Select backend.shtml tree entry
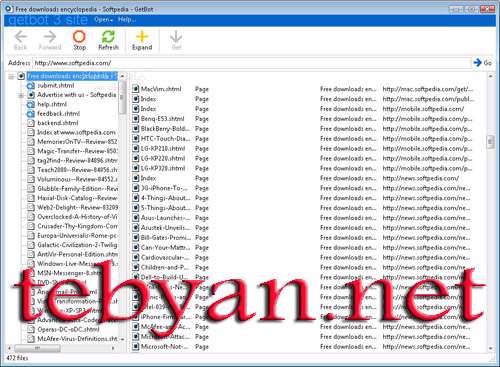500x367 pixels. pyautogui.click(x=58, y=123)
